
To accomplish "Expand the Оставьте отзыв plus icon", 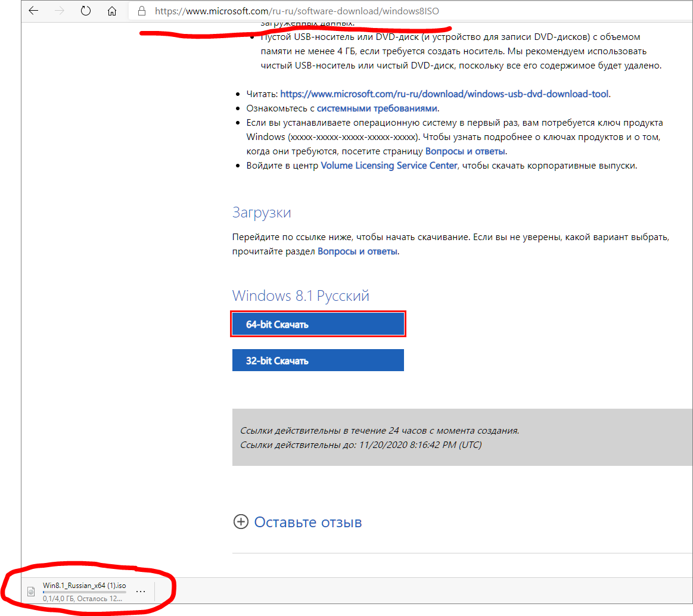I will tap(241, 522).
